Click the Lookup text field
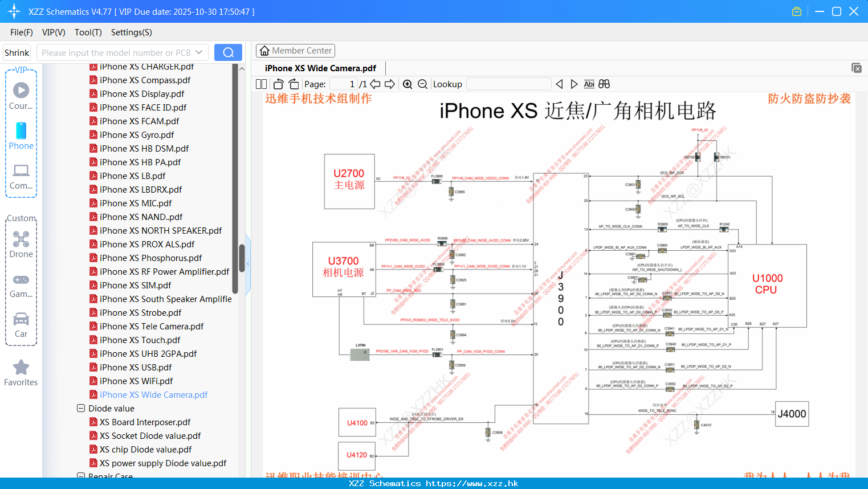Viewport: 868px width, 489px height. click(x=509, y=84)
